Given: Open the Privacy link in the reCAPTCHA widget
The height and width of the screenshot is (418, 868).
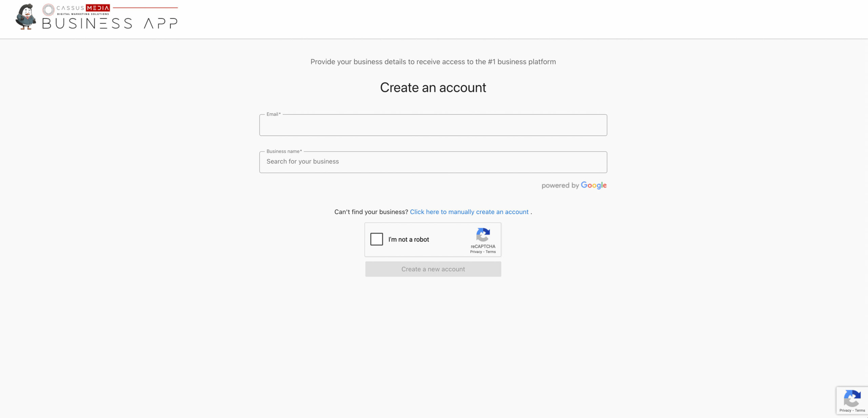Looking at the screenshot, I should pos(476,252).
